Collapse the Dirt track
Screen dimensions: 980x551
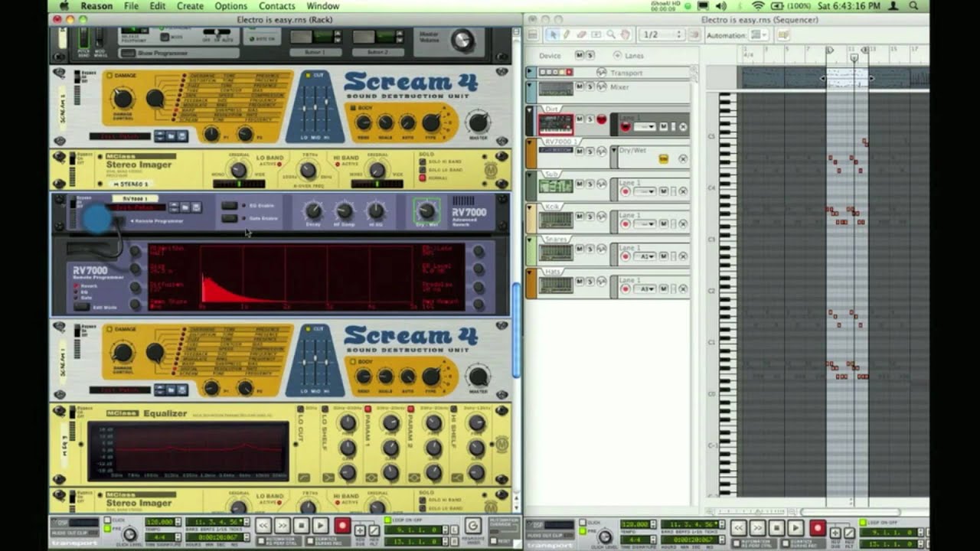[x=529, y=111]
